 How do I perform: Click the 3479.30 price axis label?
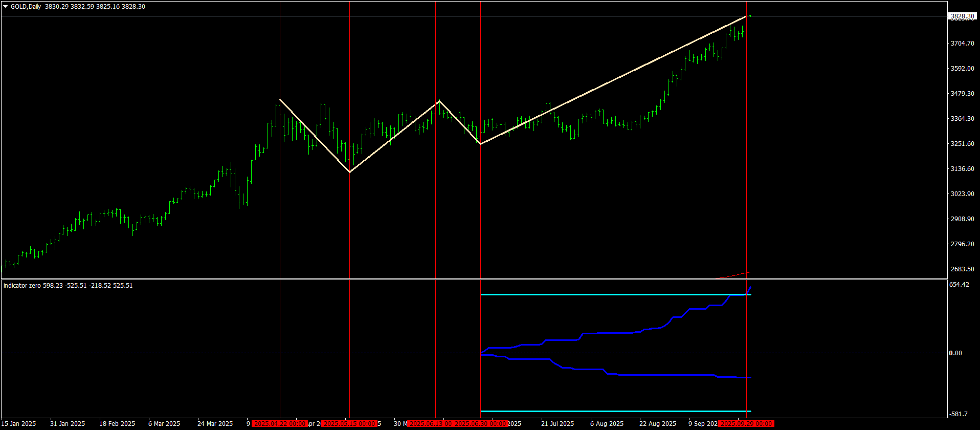click(x=962, y=93)
